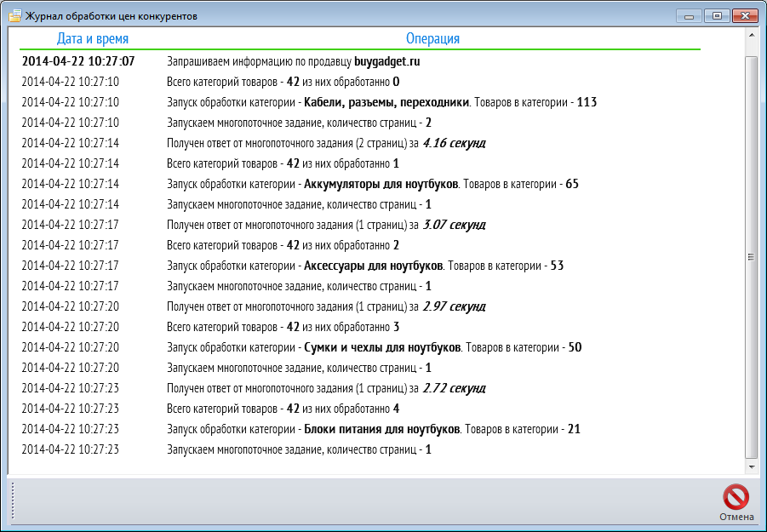
Task: Select the seller name buygadget.ru
Action: (387, 61)
